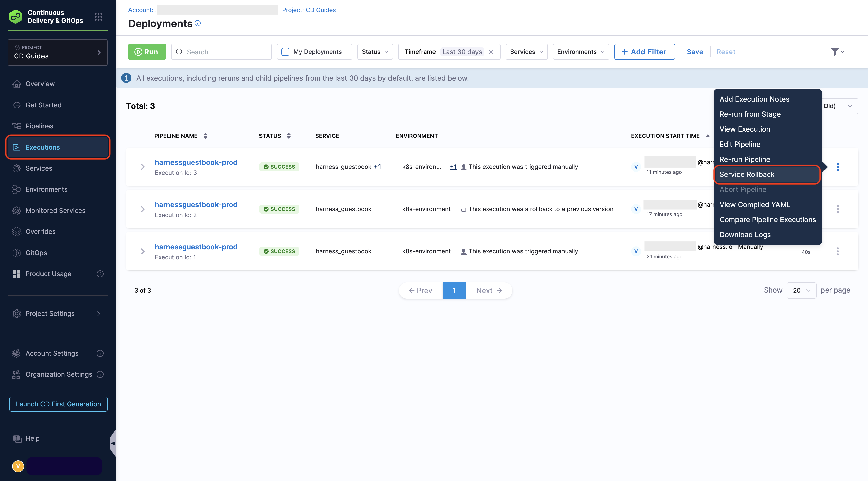
Task: Open options menu for Execution Id 2
Action: tap(837, 209)
